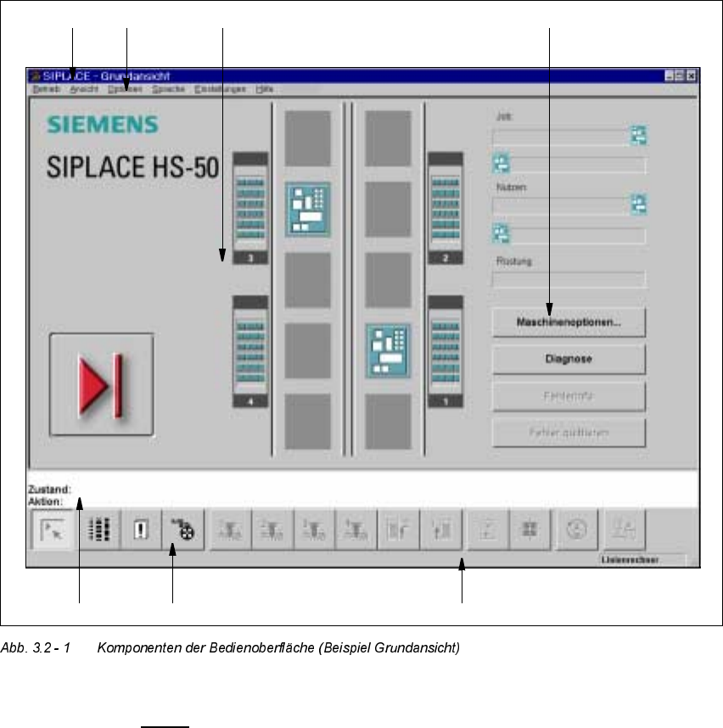723x728 pixels.
Task: Select feeder table 3
Action: pos(250,208)
